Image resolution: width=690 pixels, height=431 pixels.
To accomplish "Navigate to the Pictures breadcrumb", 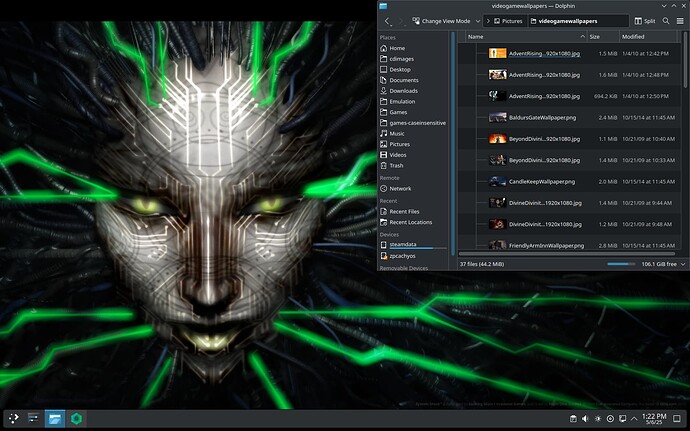I will pyautogui.click(x=508, y=21).
